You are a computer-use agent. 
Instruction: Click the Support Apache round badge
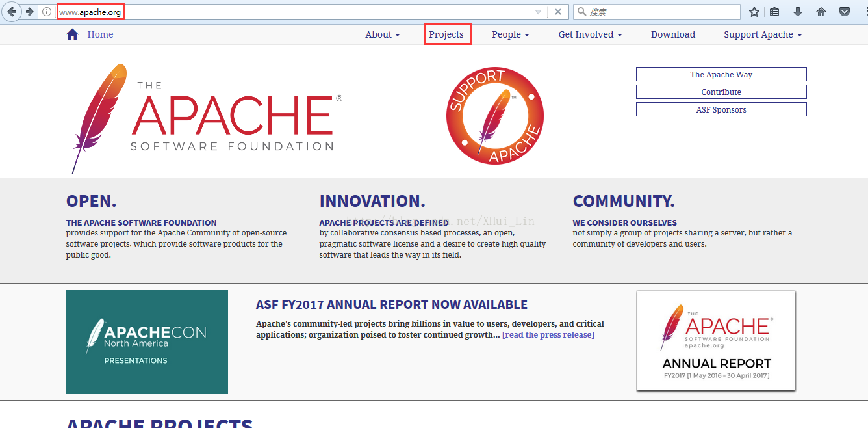pos(495,116)
